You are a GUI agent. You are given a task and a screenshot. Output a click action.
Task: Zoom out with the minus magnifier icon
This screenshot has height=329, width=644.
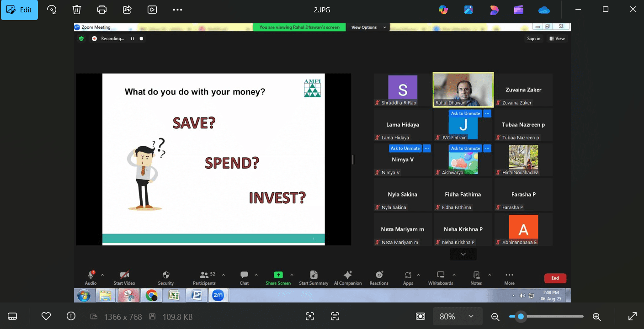tap(495, 316)
